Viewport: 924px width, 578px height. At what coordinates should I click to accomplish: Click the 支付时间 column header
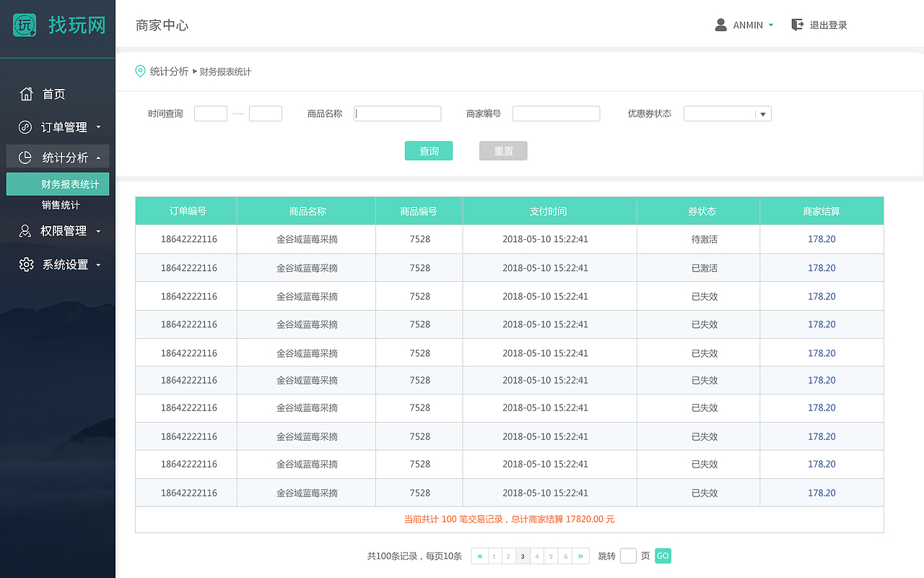tap(549, 211)
